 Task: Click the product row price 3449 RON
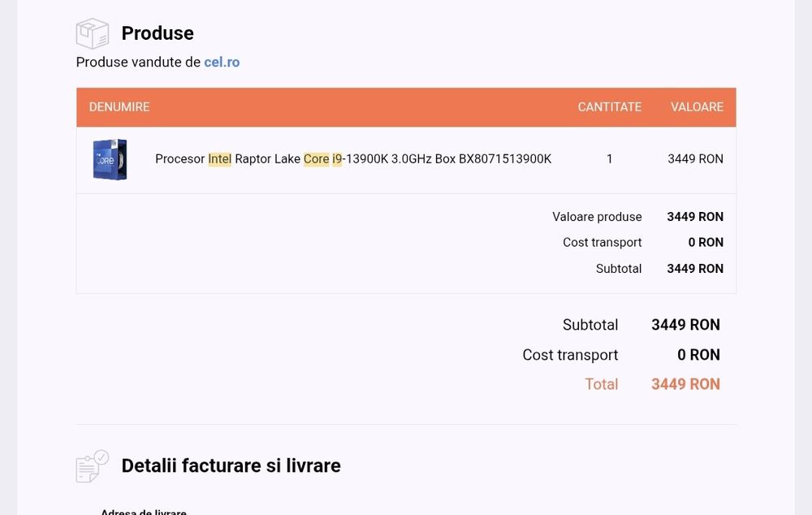(x=696, y=159)
